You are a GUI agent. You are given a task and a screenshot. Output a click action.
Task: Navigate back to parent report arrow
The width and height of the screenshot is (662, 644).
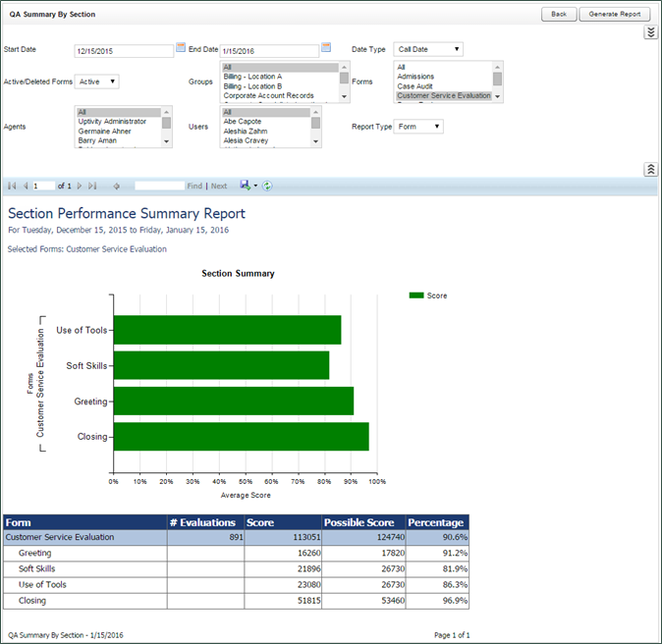[117, 186]
